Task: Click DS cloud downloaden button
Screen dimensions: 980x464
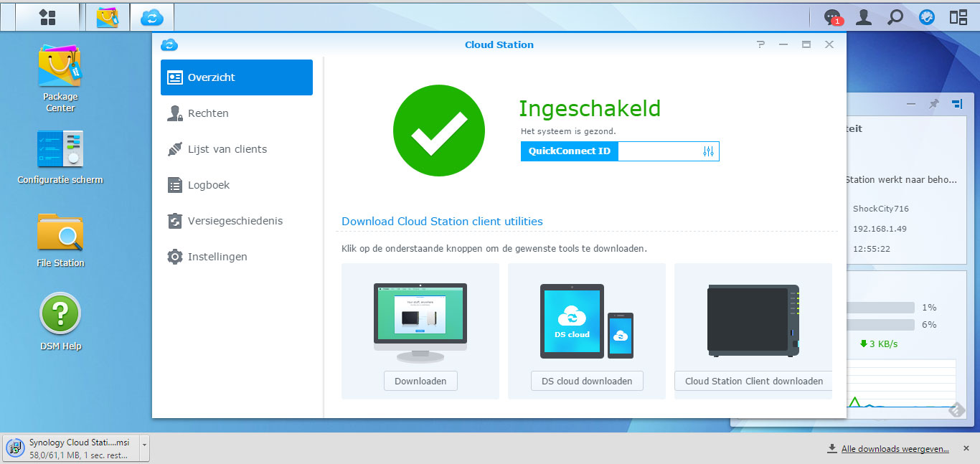Action: (587, 381)
